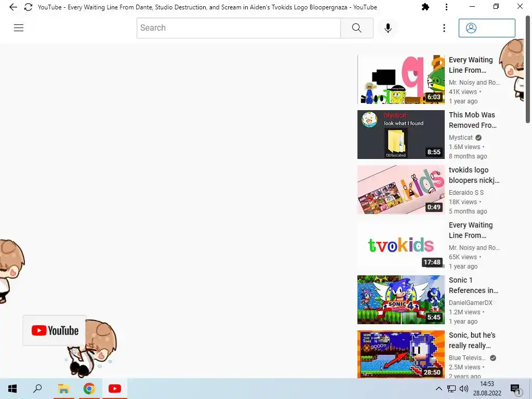
Task: Open title 'tvokids logo bloopers nickj...'
Action: point(474,175)
